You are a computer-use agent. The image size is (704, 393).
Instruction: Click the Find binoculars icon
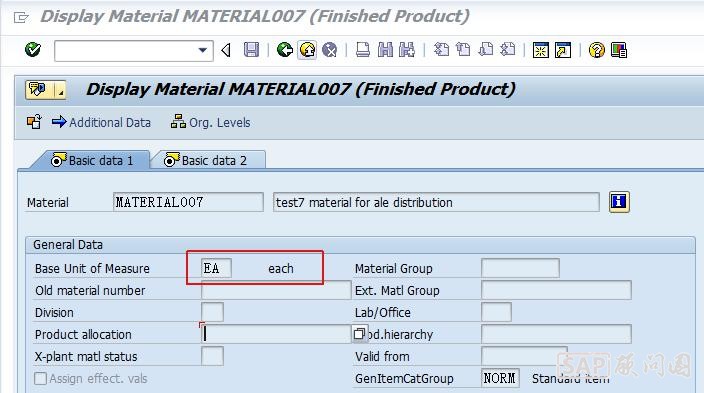(385, 50)
